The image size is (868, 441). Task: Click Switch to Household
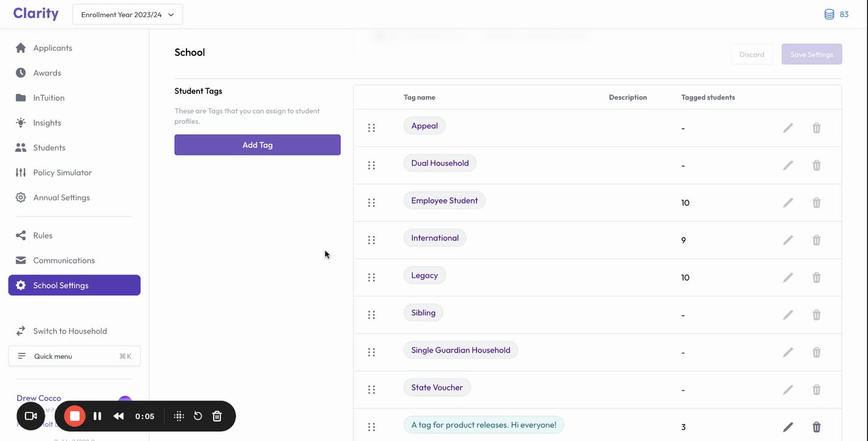click(x=70, y=331)
